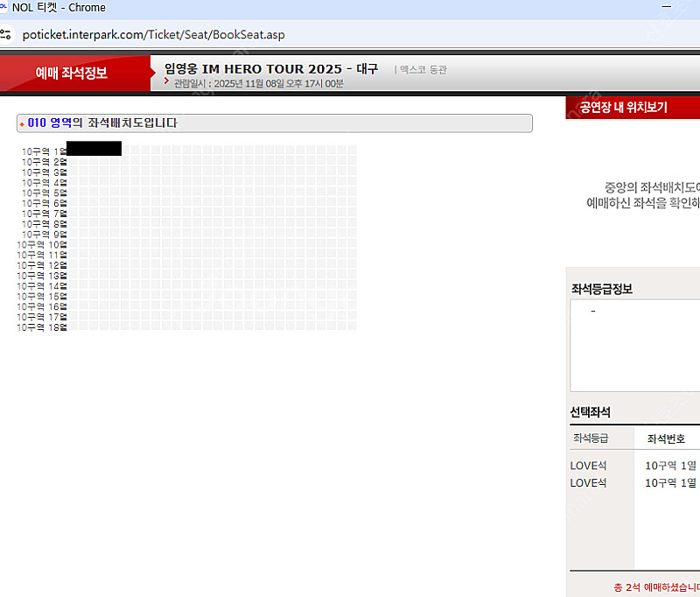This screenshot has height=597, width=700.
Task: Click the 예매 좌석정보 header tab
Action: click(x=72, y=73)
